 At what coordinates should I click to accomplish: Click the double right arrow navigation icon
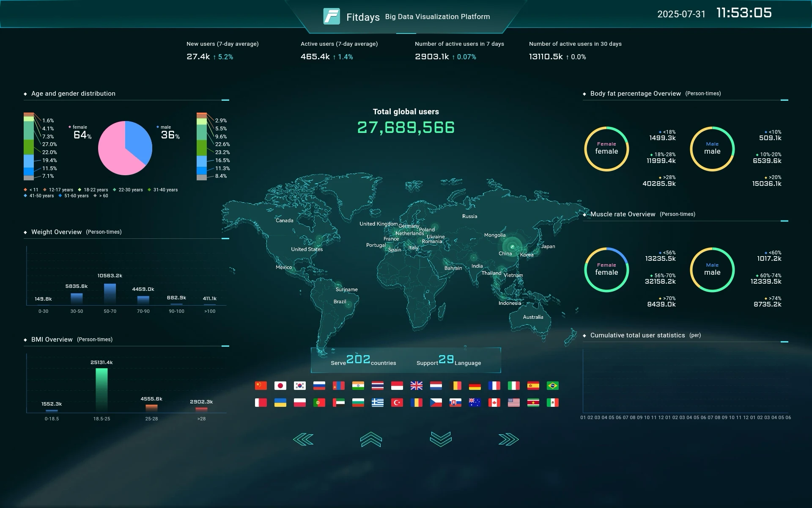click(x=508, y=440)
